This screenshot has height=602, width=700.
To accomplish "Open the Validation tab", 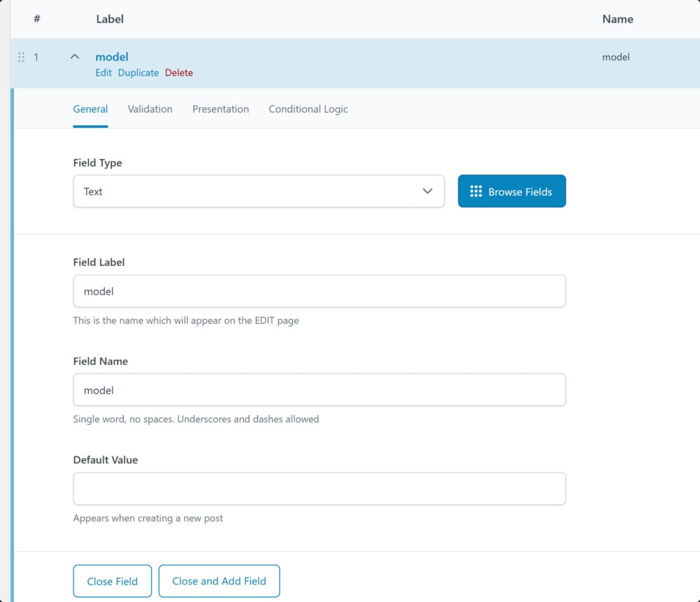I will point(150,109).
